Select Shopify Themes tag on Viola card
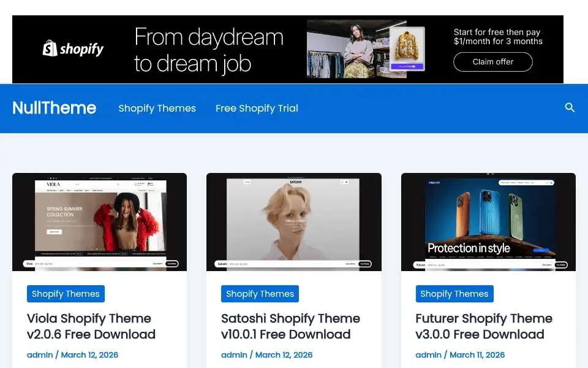This screenshot has width=588, height=368. 66,294
